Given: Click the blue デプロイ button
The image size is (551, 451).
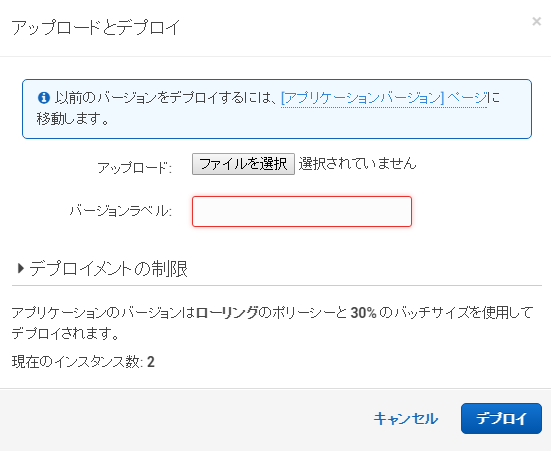Looking at the screenshot, I should (501, 418).
